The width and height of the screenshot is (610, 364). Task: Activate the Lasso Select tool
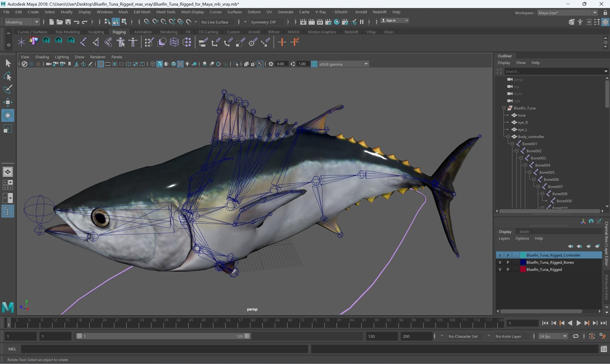click(x=7, y=76)
